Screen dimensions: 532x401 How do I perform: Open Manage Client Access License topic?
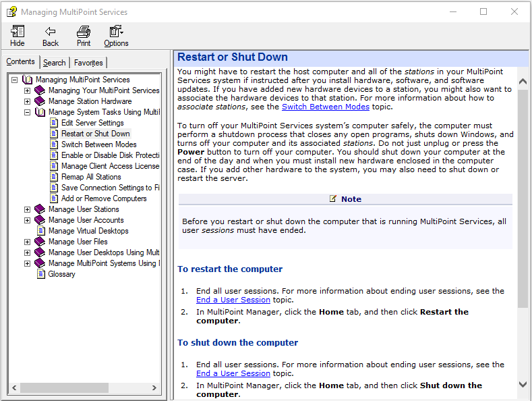coord(111,166)
